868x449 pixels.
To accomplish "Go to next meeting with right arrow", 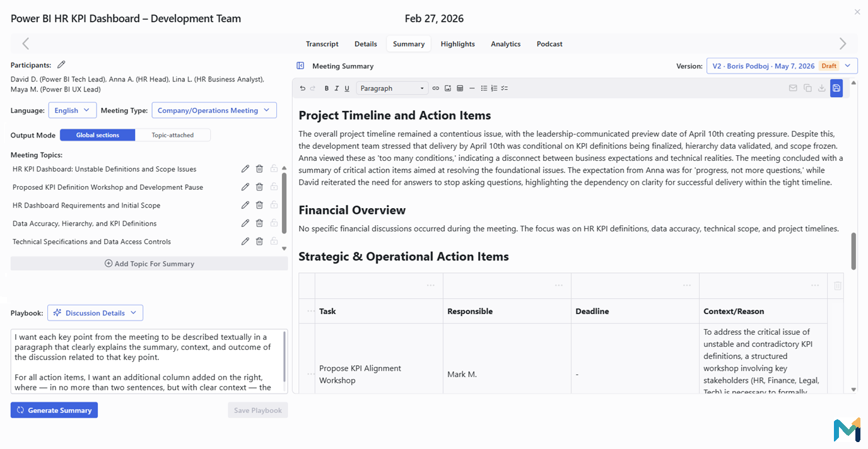I will coord(843,44).
